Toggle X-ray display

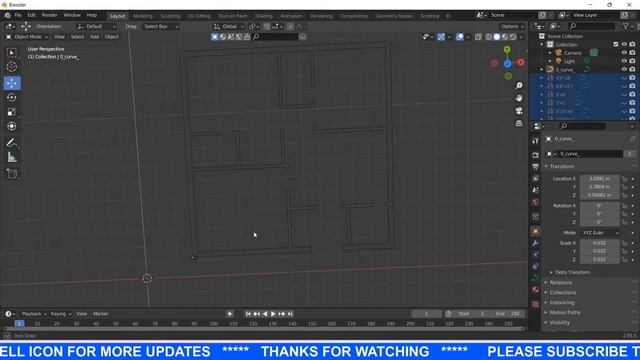(478, 37)
